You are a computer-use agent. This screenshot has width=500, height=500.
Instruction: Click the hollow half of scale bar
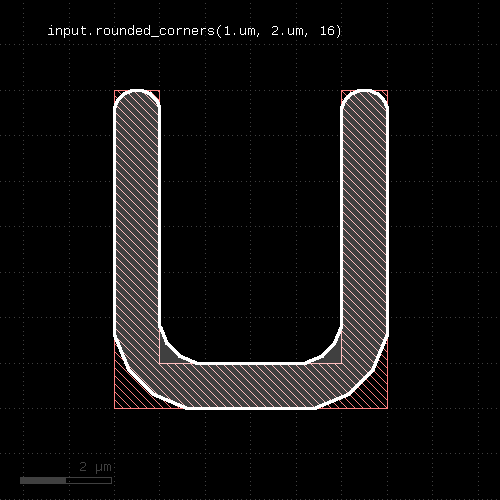(89, 480)
